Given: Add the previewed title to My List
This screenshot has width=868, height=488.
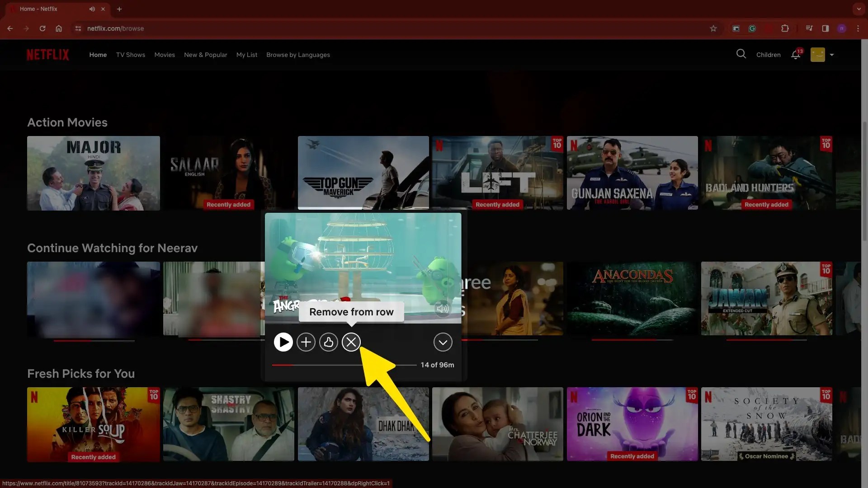Looking at the screenshot, I should click(x=306, y=342).
